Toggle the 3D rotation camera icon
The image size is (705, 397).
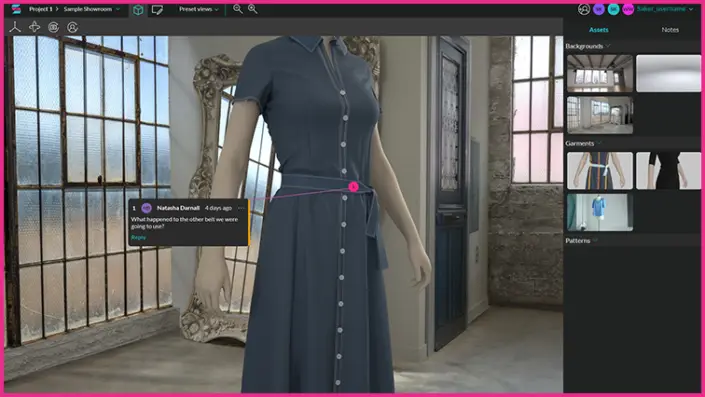click(x=54, y=27)
